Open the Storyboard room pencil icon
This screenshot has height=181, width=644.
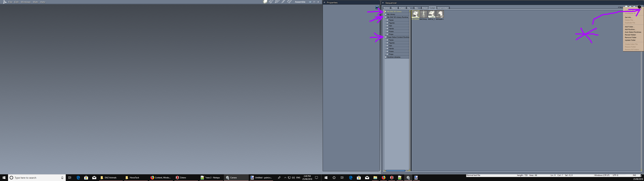[277, 2]
